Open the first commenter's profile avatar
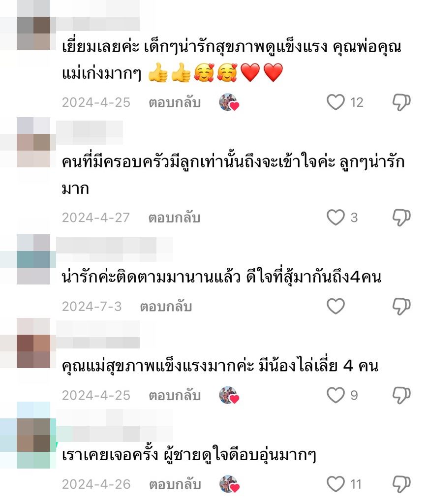Screen dimensions: 428x504 [33, 25]
